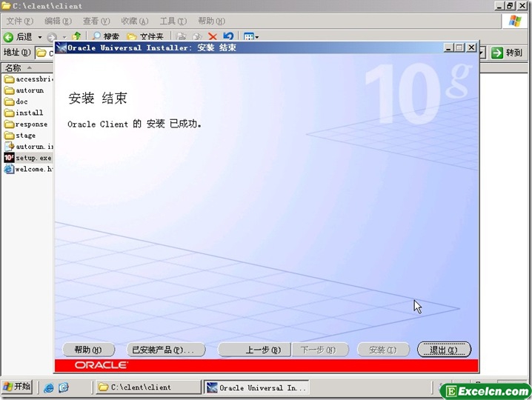
Task: Click the 已安装产品(P)... button
Action: click(166, 350)
